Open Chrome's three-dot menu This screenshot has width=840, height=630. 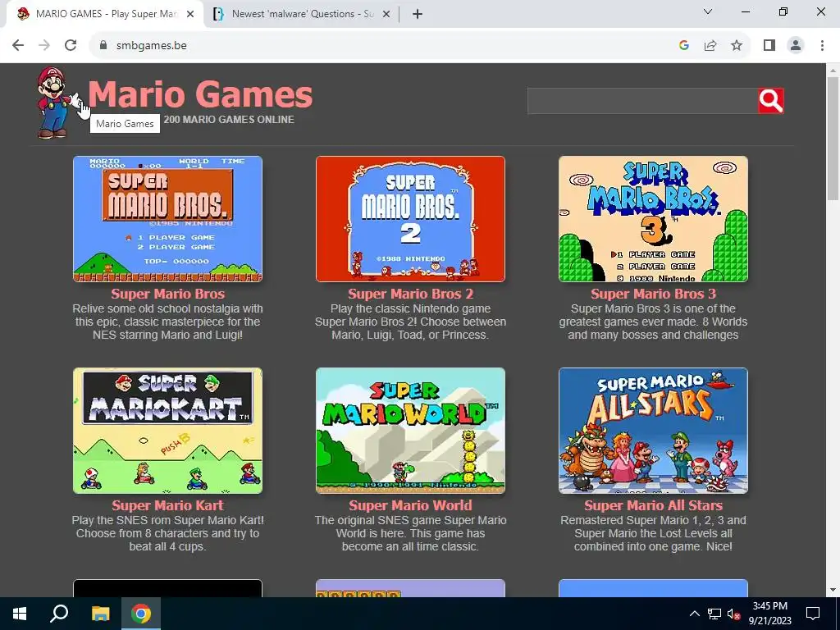(x=822, y=46)
